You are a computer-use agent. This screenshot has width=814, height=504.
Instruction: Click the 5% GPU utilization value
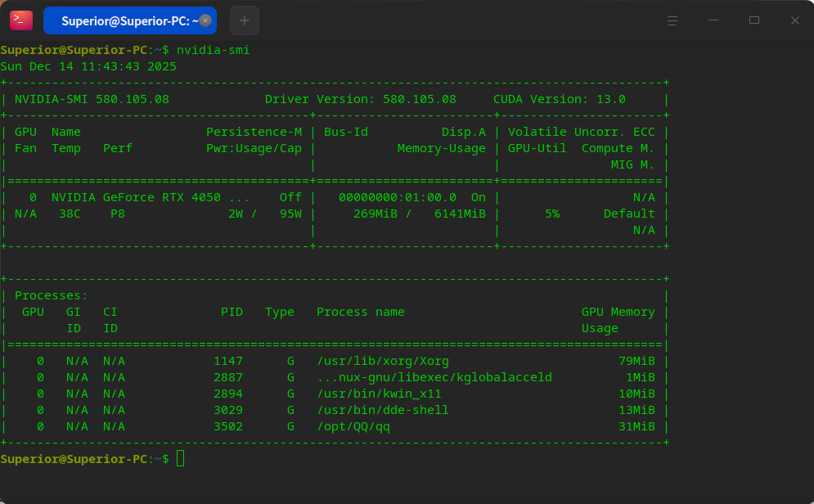tap(552, 214)
